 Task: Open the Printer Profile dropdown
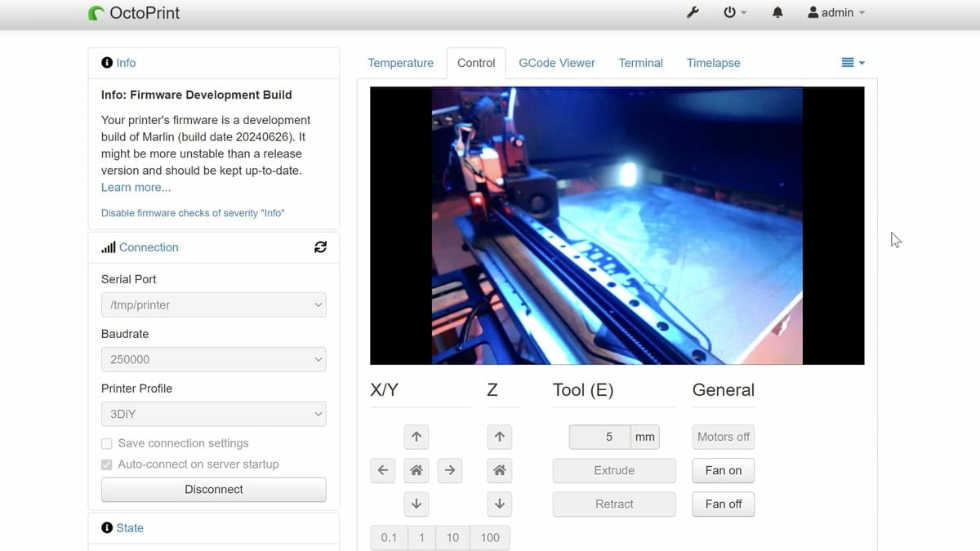click(213, 414)
